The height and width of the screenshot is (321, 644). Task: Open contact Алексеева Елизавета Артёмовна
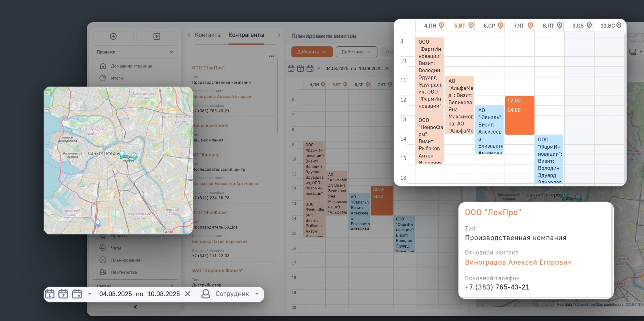225,184
